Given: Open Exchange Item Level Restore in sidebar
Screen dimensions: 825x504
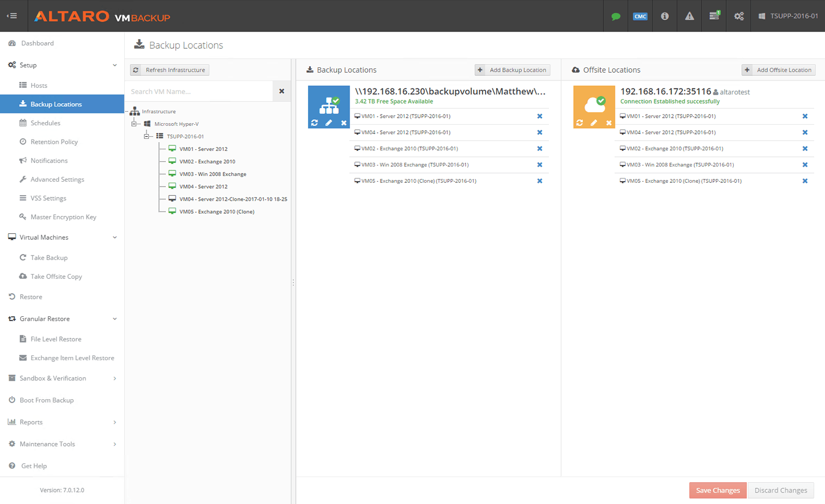Looking at the screenshot, I should pyautogui.click(x=72, y=358).
